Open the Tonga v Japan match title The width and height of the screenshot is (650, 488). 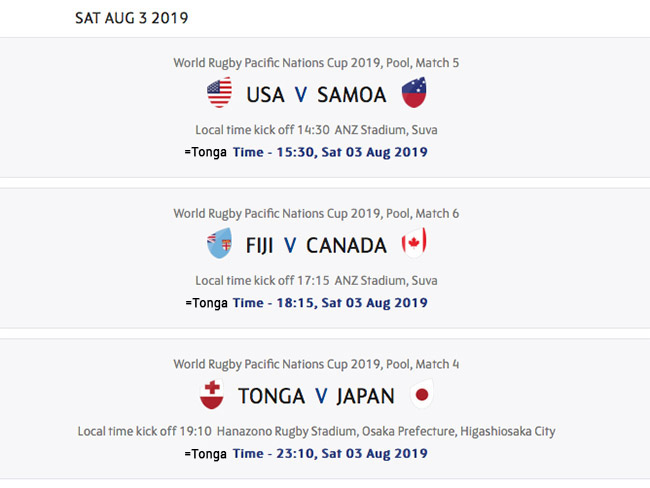click(316, 396)
